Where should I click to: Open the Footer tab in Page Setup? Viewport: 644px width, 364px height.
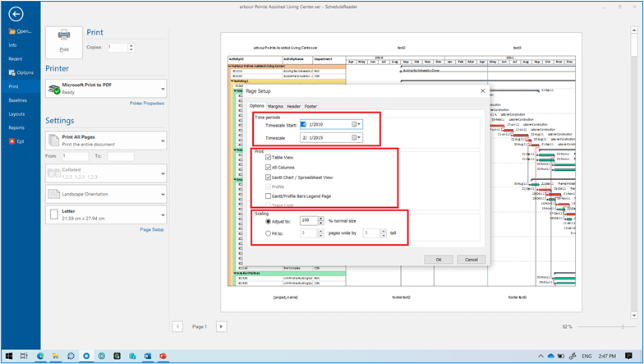(x=310, y=106)
